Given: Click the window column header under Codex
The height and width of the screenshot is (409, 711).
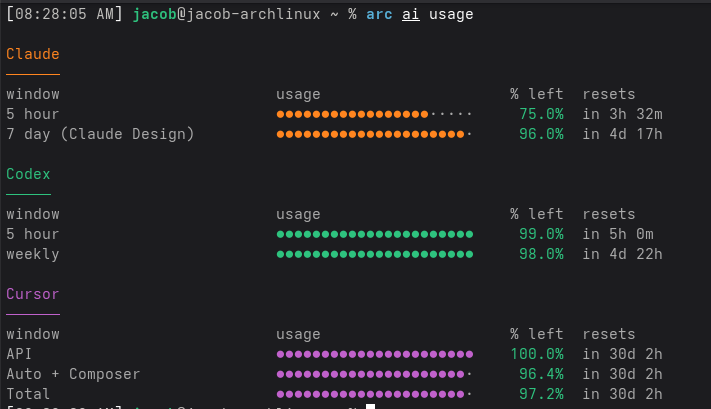Looking at the screenshot, I should [x=33, y=214].
